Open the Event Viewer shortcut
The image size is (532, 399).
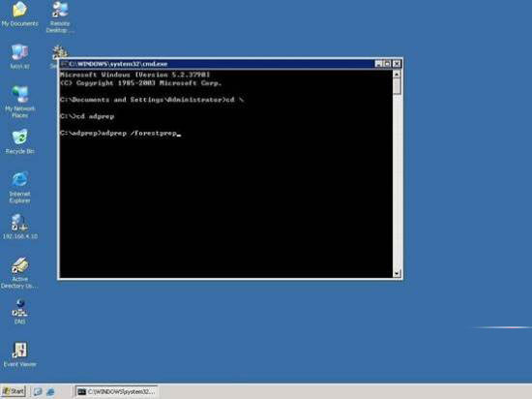[x=19, y=354]
